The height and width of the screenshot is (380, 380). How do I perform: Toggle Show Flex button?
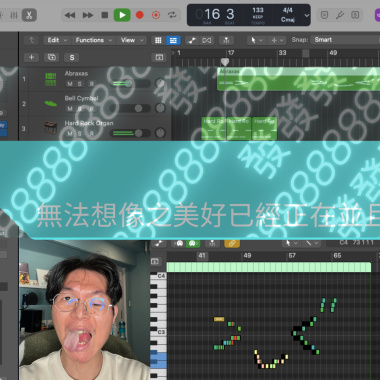(x=207, y=40)
